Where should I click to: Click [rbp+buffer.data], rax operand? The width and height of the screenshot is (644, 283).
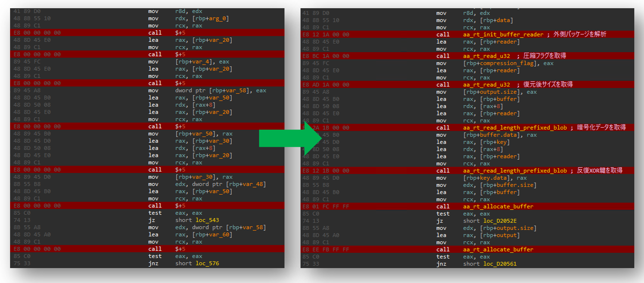pyautogui.click(x=500, y=135)
